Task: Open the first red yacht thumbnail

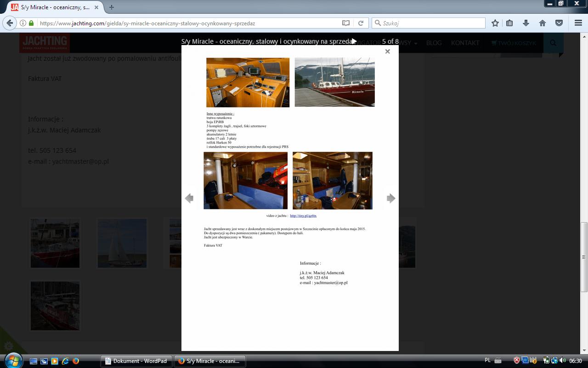Action: (x=55, y=243)
